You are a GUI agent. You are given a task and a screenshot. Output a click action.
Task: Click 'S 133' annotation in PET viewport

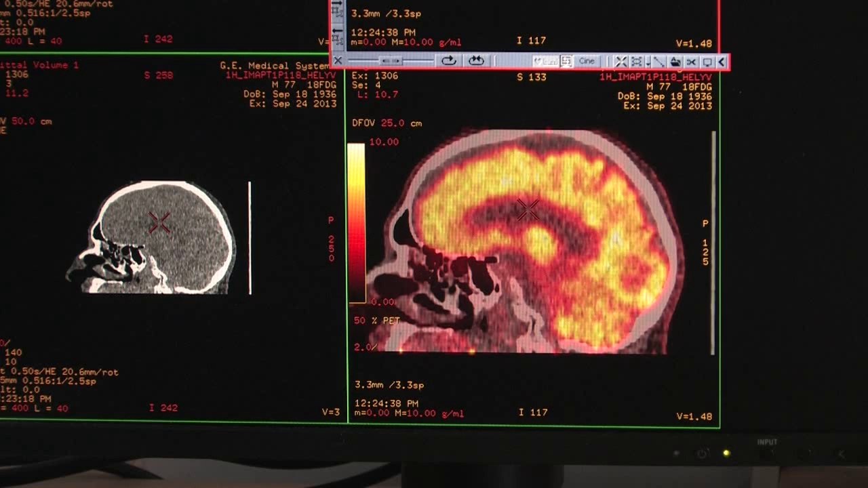coord(532,77)
